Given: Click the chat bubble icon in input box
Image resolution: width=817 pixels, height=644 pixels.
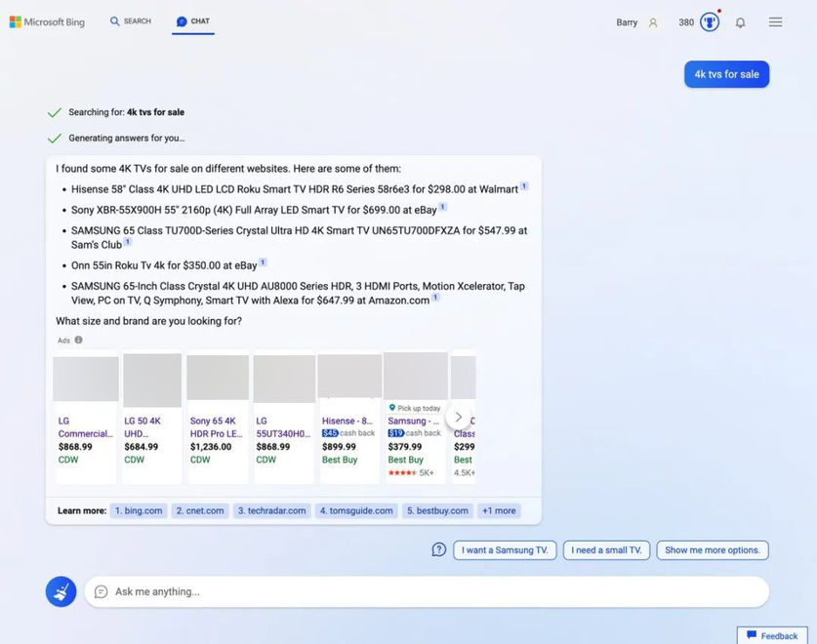Looking at the screenshot, I should 102,592.
